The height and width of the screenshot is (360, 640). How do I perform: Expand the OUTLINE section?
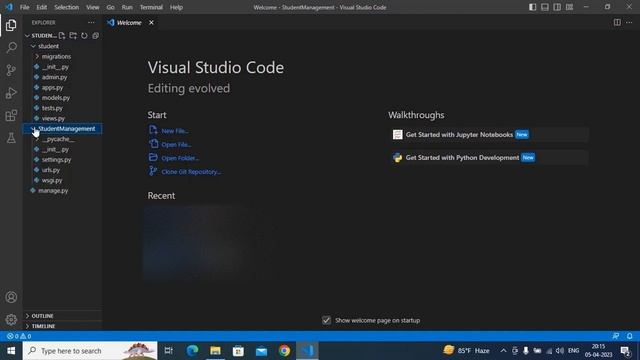(62, 316)
